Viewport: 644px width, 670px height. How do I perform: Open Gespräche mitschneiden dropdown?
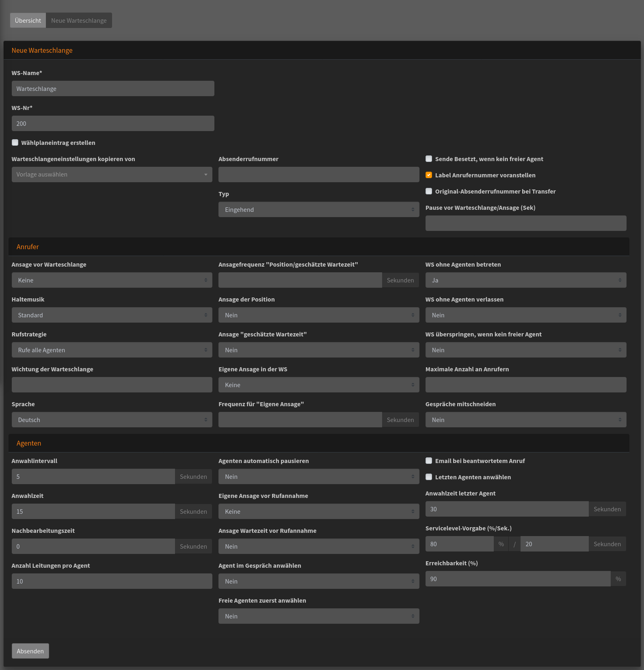525,420
